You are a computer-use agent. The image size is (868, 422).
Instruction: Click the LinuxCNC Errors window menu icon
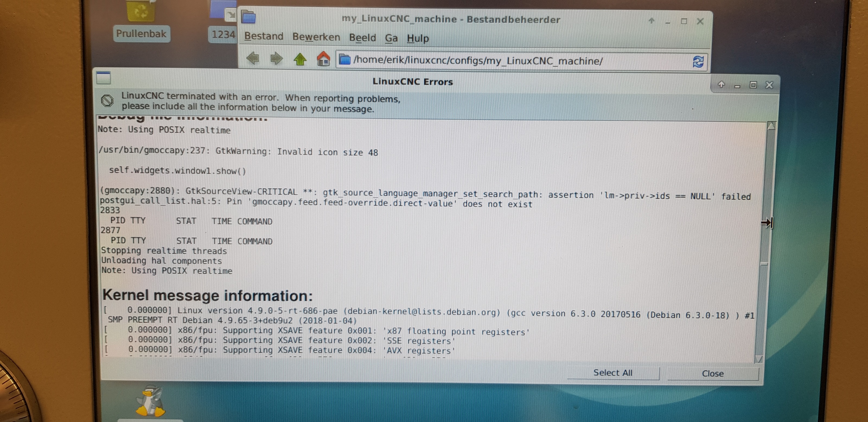(103, 78)
